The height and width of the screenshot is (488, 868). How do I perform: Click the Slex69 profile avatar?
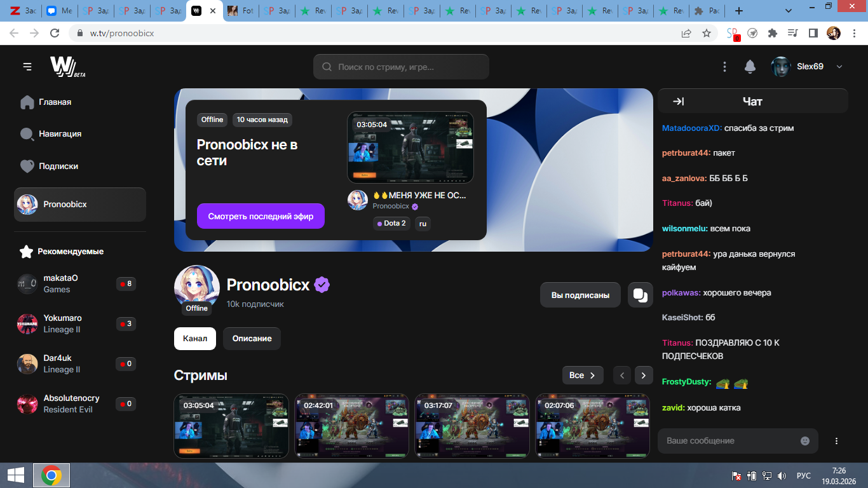pyautogui.click(x=781, y=67)
